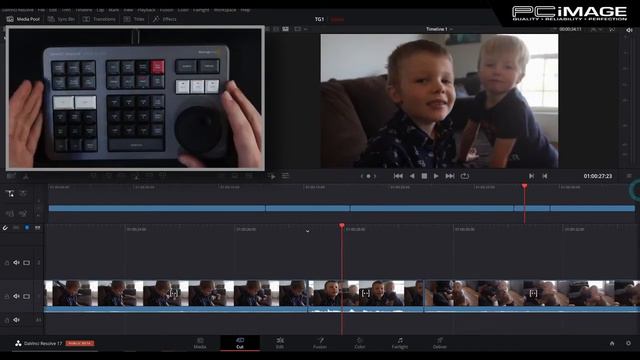Open the Help menu
Image resolution: width=640 pixels, height=360 pixels.
245,10
